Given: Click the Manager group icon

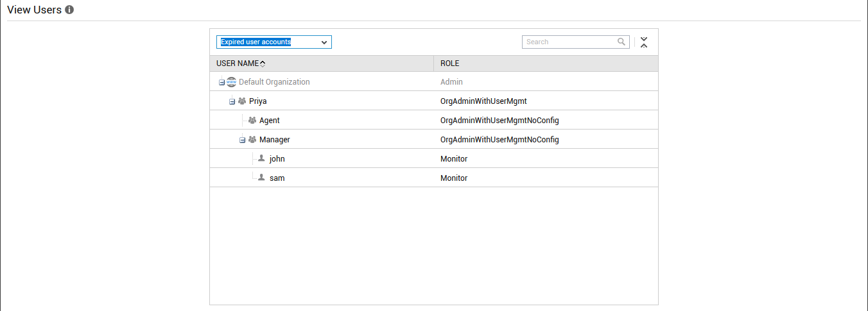Looking at the screenshot, I should point(252,140).
